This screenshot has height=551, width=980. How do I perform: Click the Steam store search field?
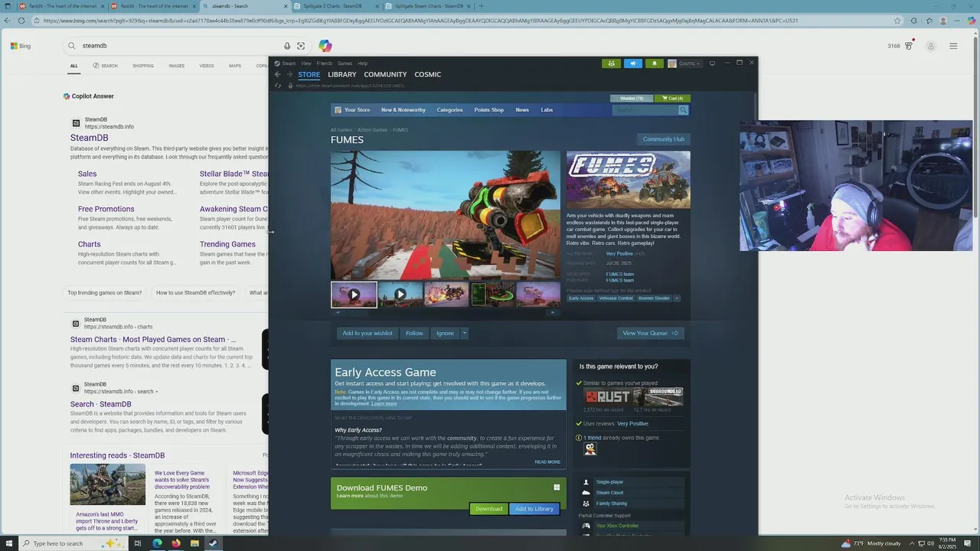[645, 110]
